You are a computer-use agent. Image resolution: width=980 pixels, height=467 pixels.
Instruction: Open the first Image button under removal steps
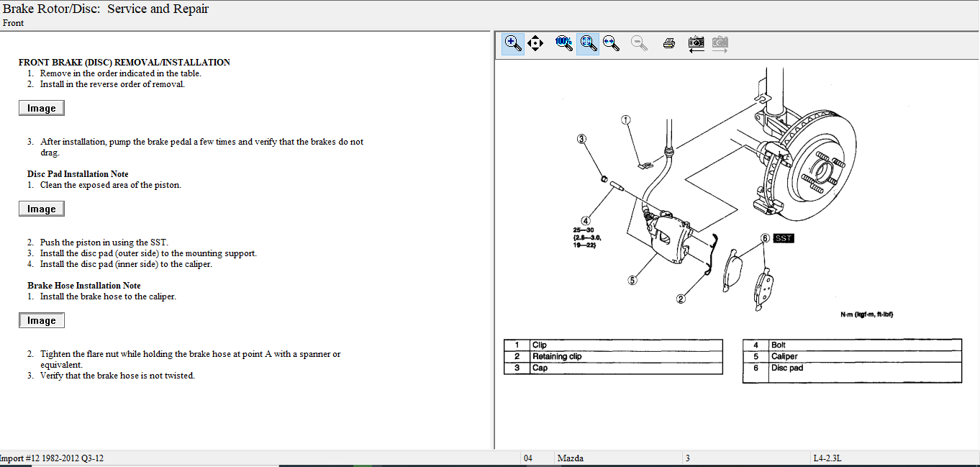(x=42, y=108)
